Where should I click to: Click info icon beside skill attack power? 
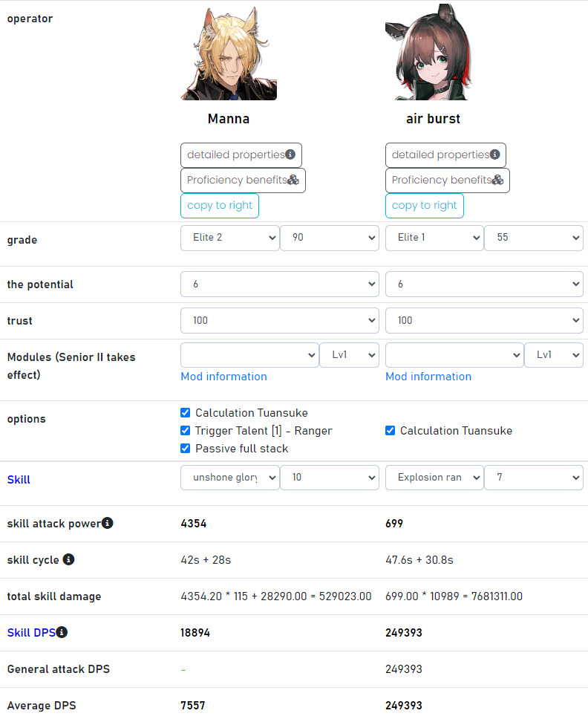(107, 523)
